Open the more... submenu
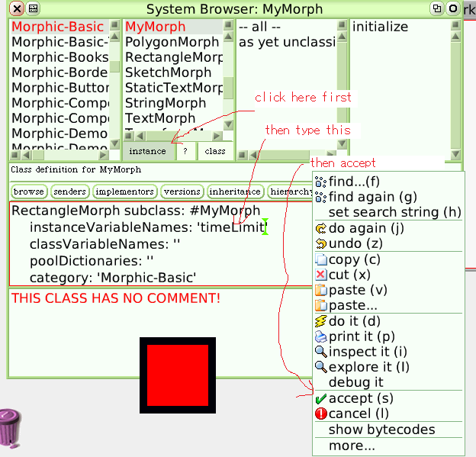The height and width of the screenshot is (457, 476). pyautogui.click(x=352, y=446)
